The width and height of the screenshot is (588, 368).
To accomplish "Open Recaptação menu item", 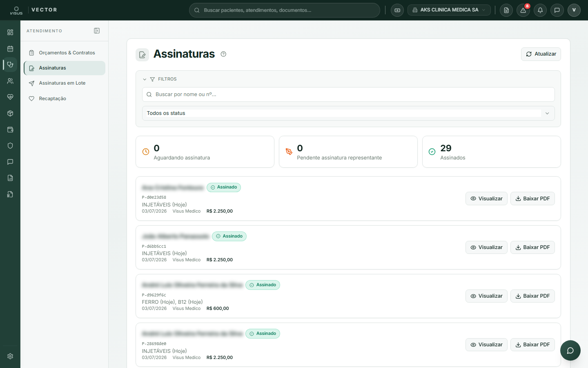I will pyautogui.click(x=65, y=99).
